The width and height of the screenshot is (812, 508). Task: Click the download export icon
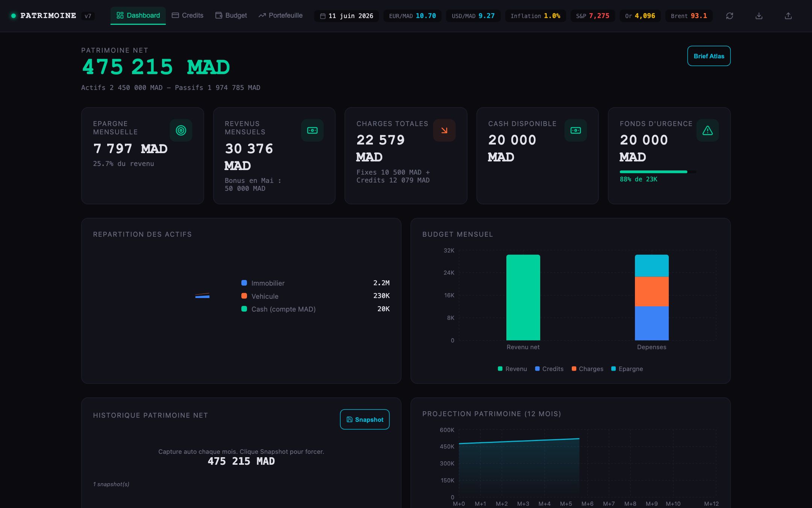tap(759, 16)
